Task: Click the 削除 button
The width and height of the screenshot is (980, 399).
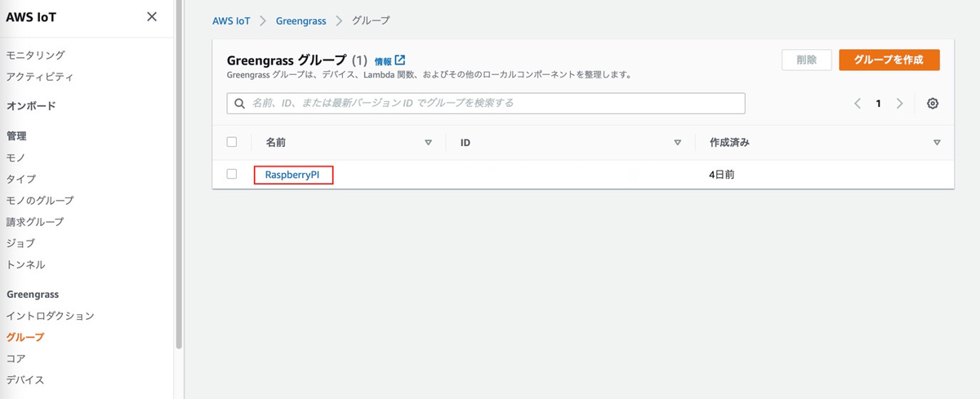Action: [807, 60]
